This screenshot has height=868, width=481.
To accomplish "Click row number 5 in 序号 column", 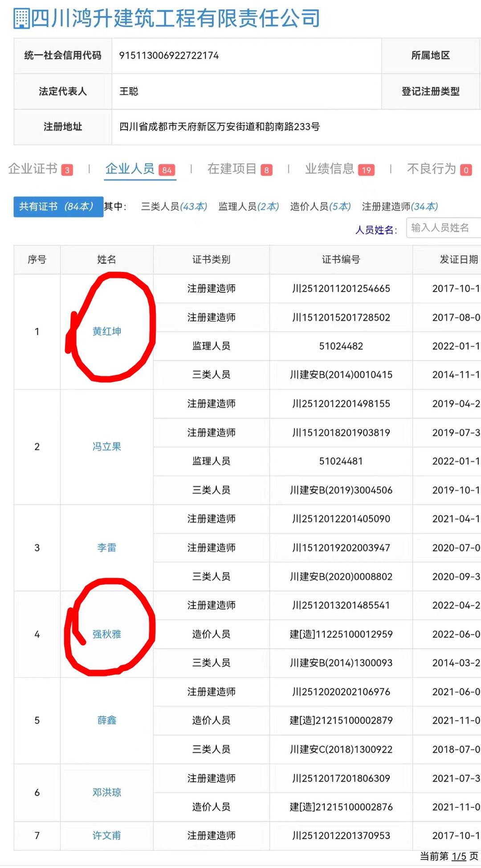I will (37, 721).
